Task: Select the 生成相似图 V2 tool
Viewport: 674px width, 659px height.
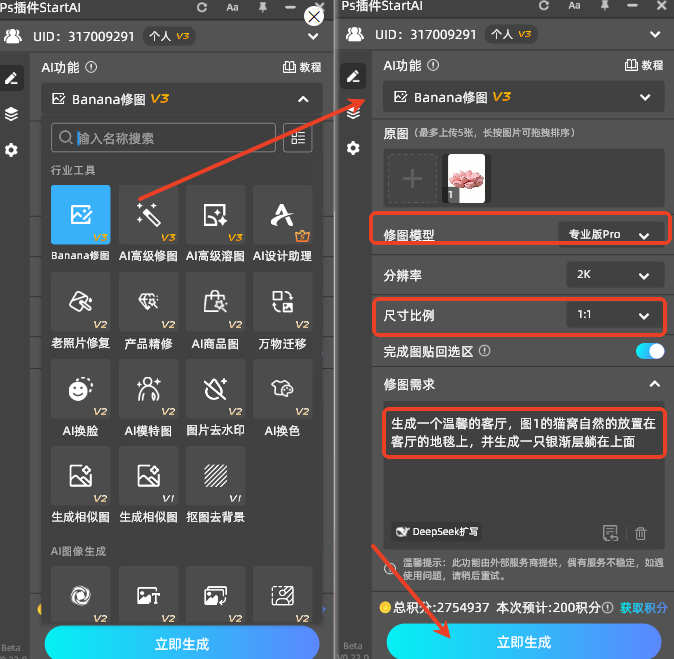Action: [x=80, y=475]
